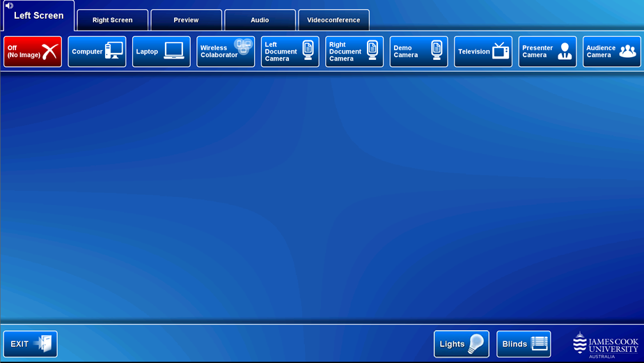Select the Left Screen tab

[38, 16]
